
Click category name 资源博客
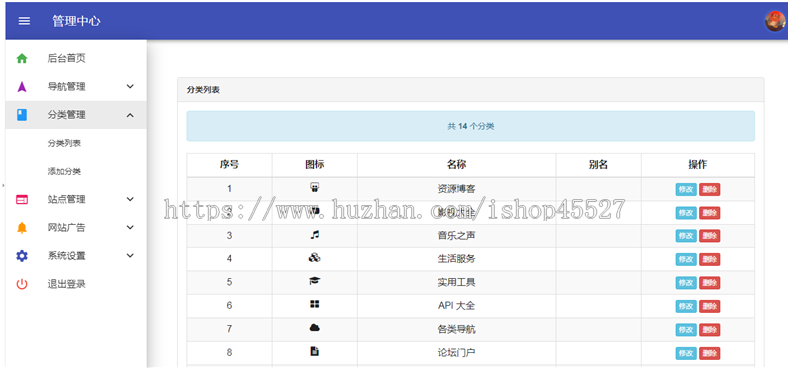pyautogui.click(x=456, y=189)
